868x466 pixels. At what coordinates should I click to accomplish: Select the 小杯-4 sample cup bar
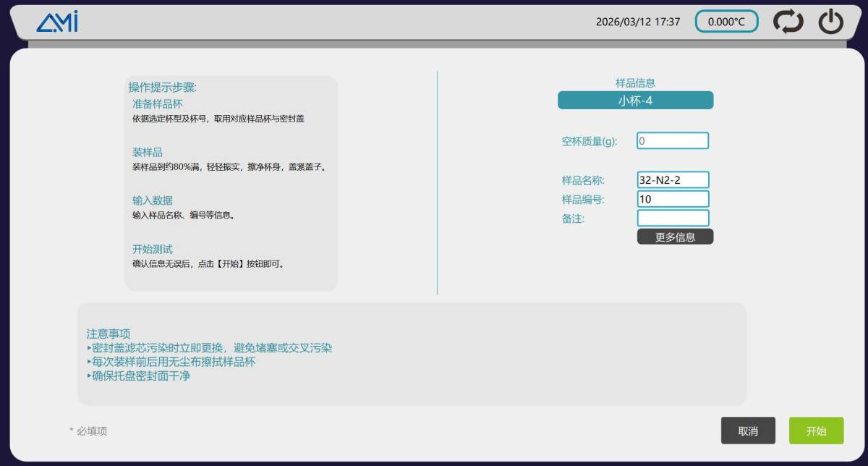pyautogui.click(x=635, y=101)
